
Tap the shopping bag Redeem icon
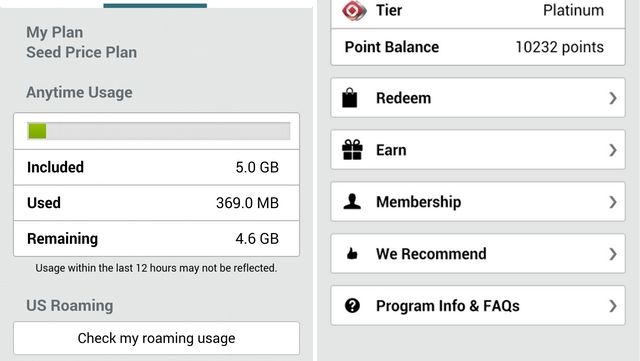350,98
